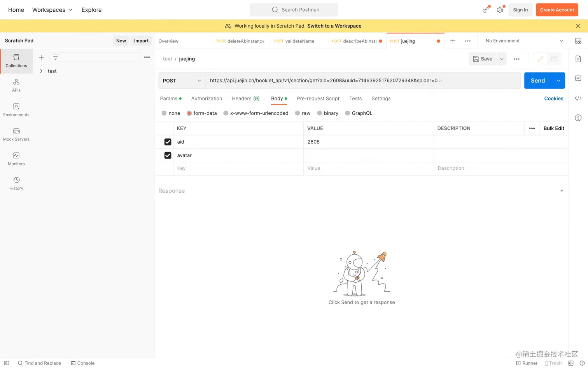Open the comments icon in right sidebar
Screen dimensions: 588x368
click(578, 78)
